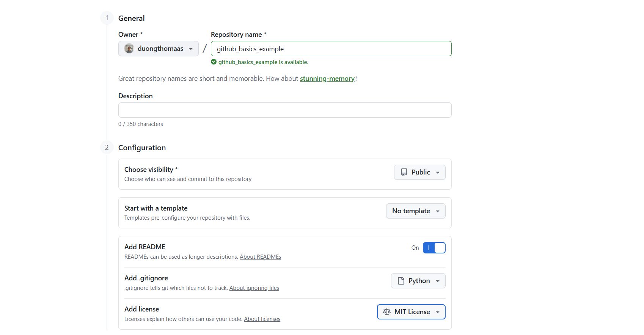Open the About READMEs link
The height and width of the screenshot is (335, 644).
pyautogui.click(x=260, y=257)
